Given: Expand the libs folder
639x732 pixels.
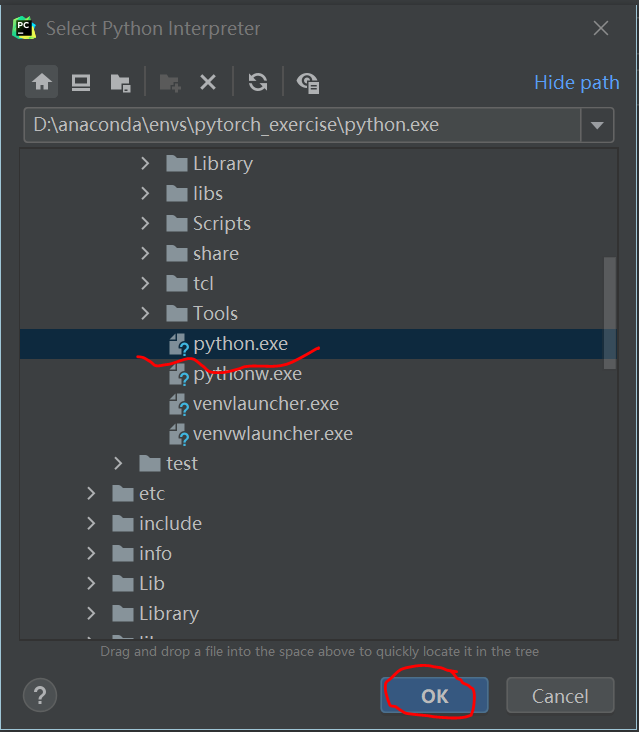Looking at the screenshot, I should pos(145,194).
